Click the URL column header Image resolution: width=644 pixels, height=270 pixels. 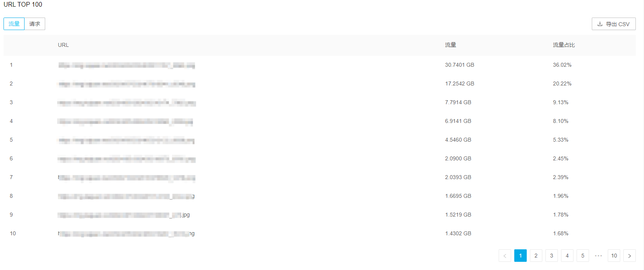point(63,45)
